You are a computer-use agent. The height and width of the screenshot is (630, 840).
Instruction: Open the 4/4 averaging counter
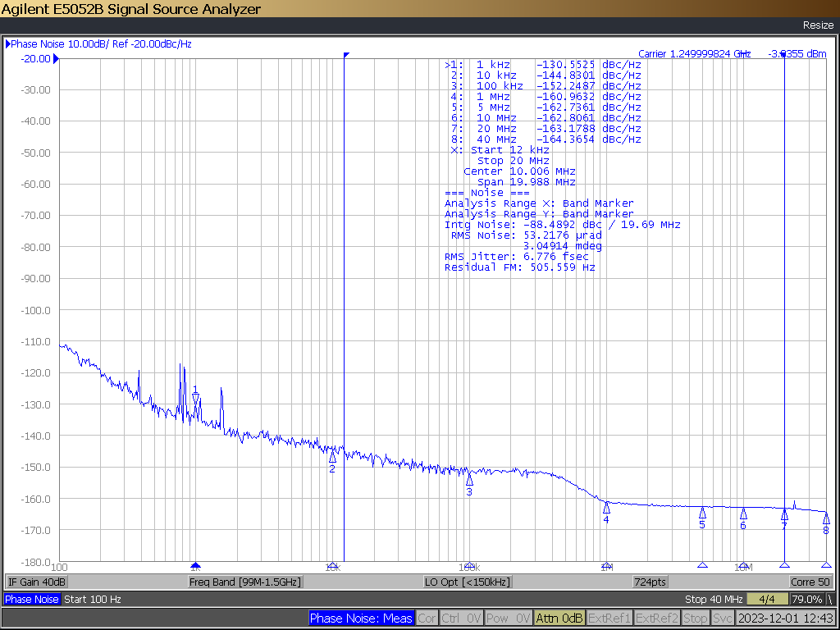coord(768,599)
